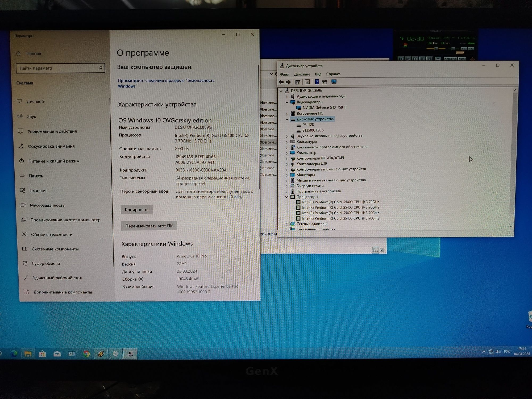Open Питание и спящий режим page
This screenshot has width=532, height=399.
tap(49, 161)
